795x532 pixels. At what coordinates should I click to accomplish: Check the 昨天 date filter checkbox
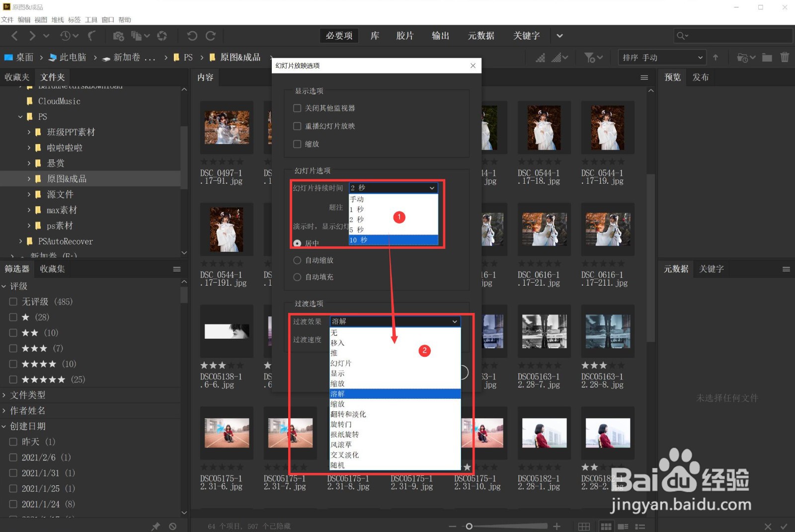point(13,442)
